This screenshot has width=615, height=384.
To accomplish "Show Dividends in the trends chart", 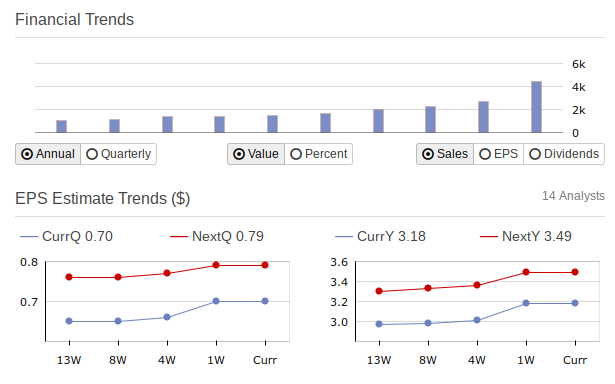I will (x=564, y=154).
